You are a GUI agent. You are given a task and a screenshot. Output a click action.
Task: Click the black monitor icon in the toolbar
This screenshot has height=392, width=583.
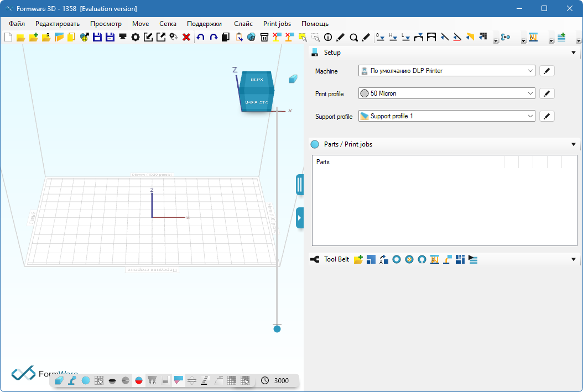[x=122, y=37]
